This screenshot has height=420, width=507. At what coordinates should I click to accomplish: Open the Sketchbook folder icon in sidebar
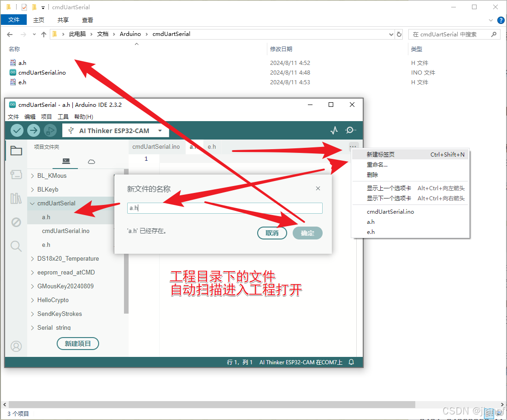16,151
